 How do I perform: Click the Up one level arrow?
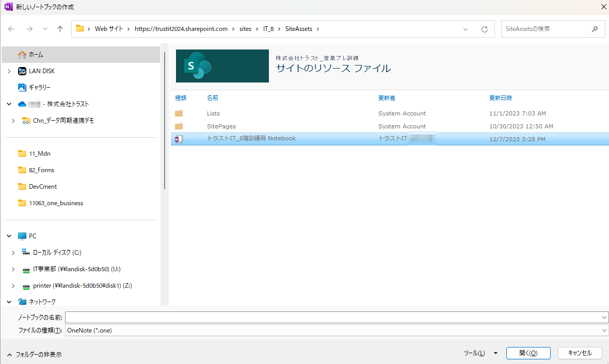pyautogui.click(x=60, y=29)
